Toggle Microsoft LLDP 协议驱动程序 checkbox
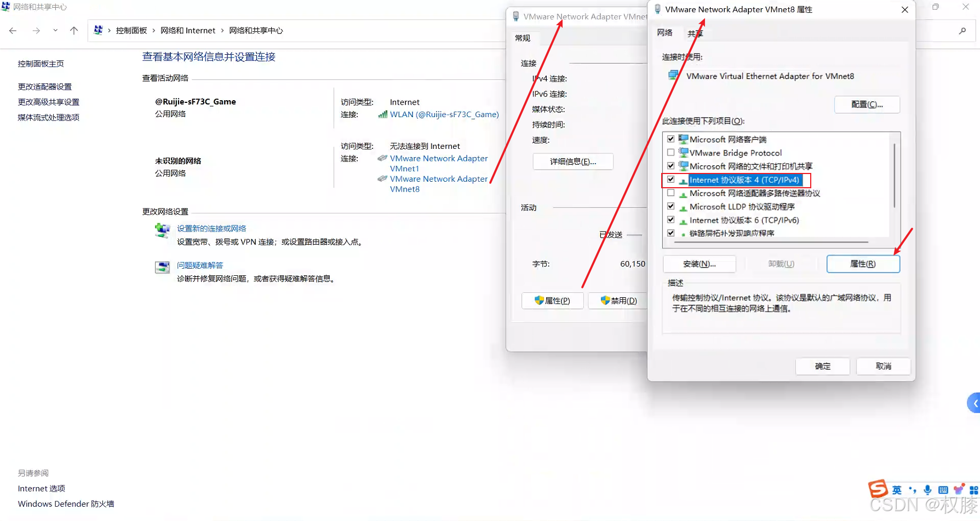980x521 pixels. 670,206
